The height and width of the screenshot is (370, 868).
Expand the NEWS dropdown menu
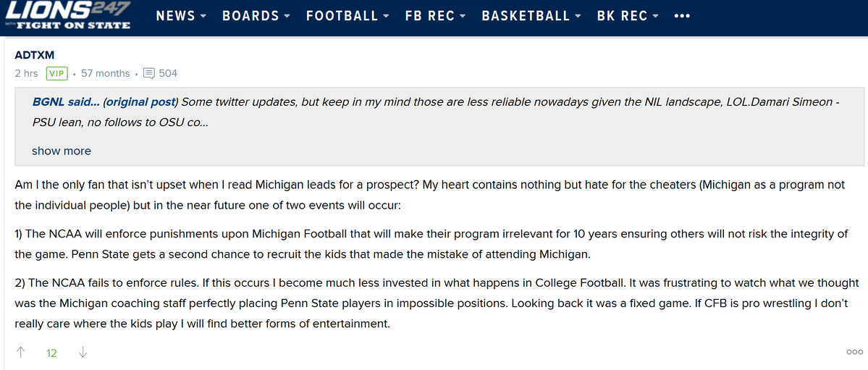click(x=181, y=16)
